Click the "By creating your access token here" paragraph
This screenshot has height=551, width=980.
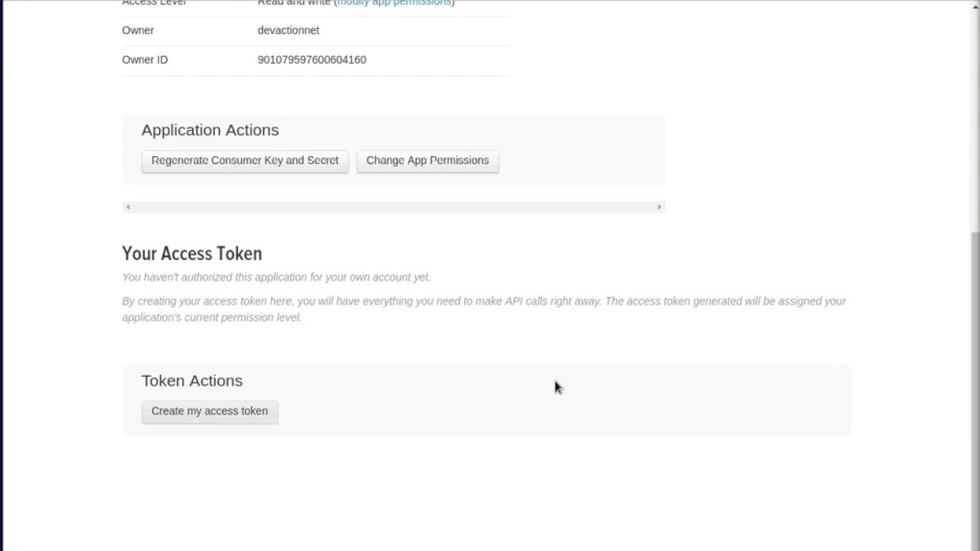pyautogui.click(x=484, y=309)
